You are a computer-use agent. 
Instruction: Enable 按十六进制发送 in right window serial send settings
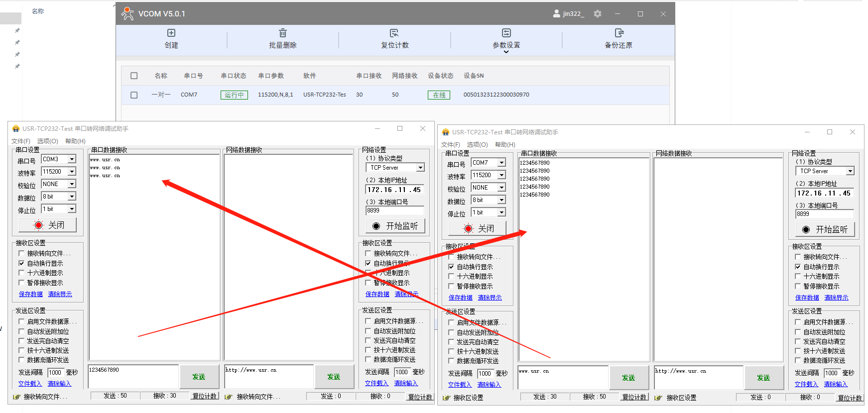[x=451, y=352]
